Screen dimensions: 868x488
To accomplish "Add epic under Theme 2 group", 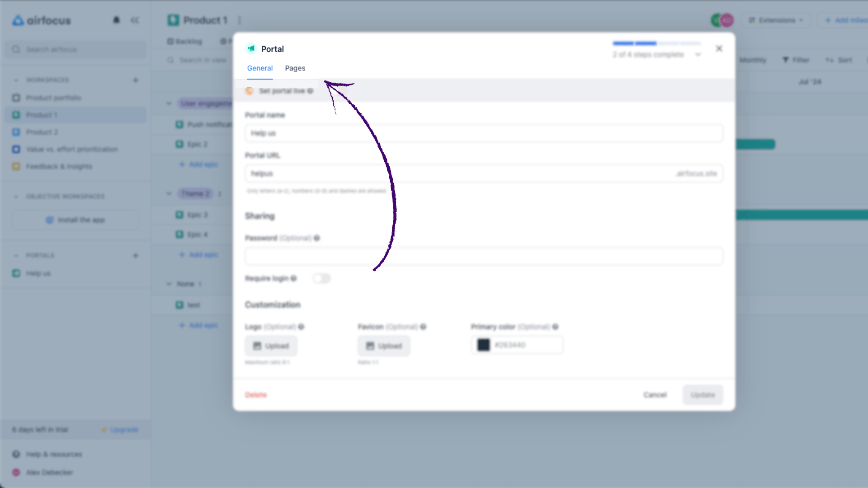I will pyautogui.click(x=199, y=255).
